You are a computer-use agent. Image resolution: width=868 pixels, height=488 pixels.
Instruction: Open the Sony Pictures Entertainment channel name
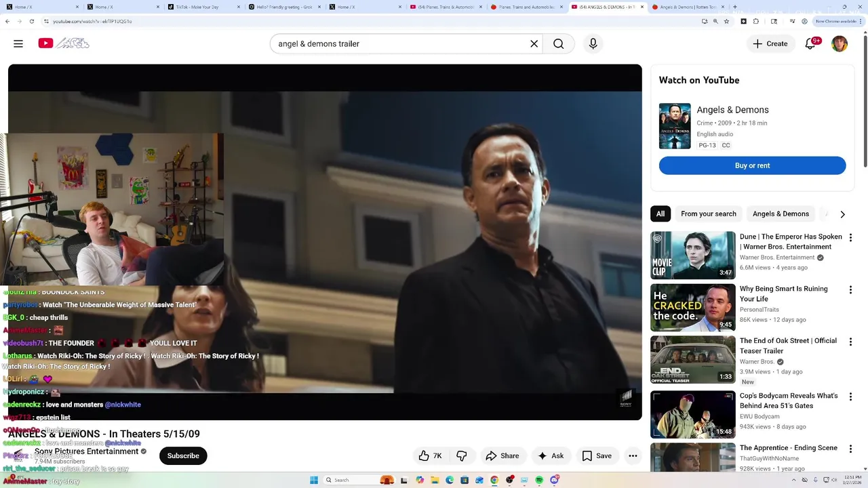click(x=87, y=451)
